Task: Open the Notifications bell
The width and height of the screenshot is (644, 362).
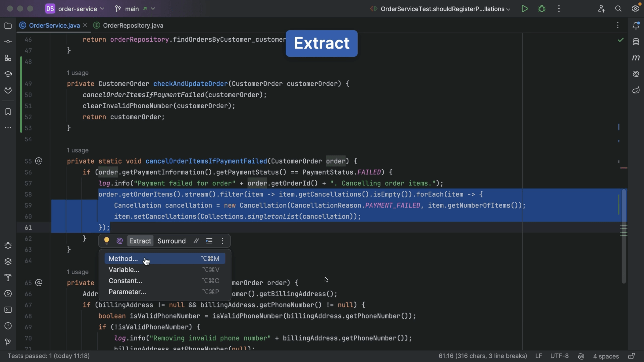Action: [636, 25]
